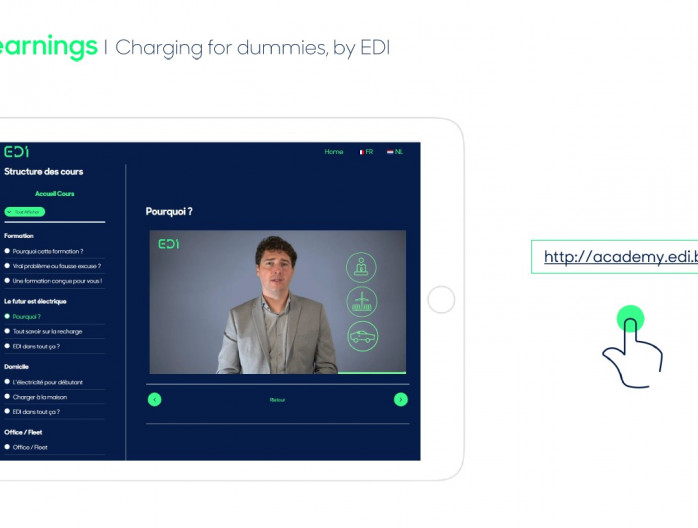Go to the next lesson with right arrow
Image resolution: width=698 pixels, height=528 pixels.
(x=401, y=399)
